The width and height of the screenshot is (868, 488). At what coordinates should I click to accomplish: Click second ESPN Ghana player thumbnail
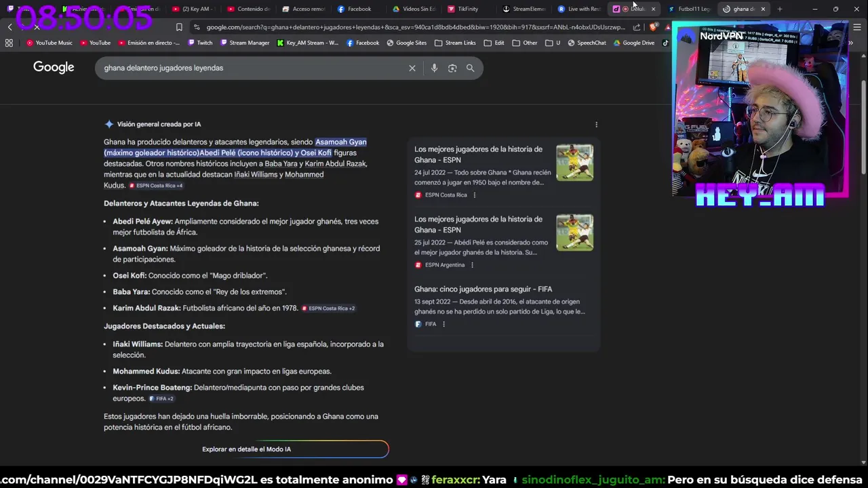(574, 232)
